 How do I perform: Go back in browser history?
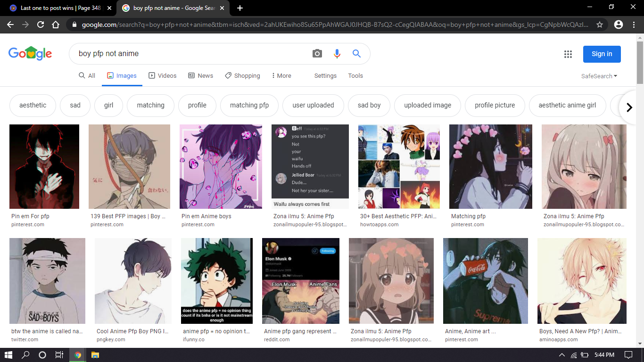[x=10, y=25]
